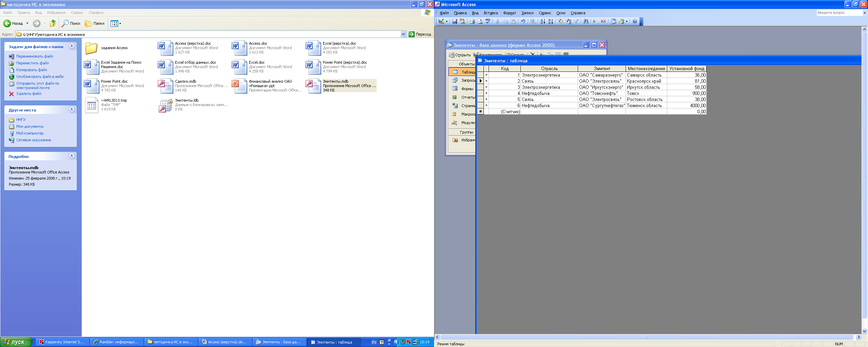Sort descending in Access toolbar

[551, 21]
